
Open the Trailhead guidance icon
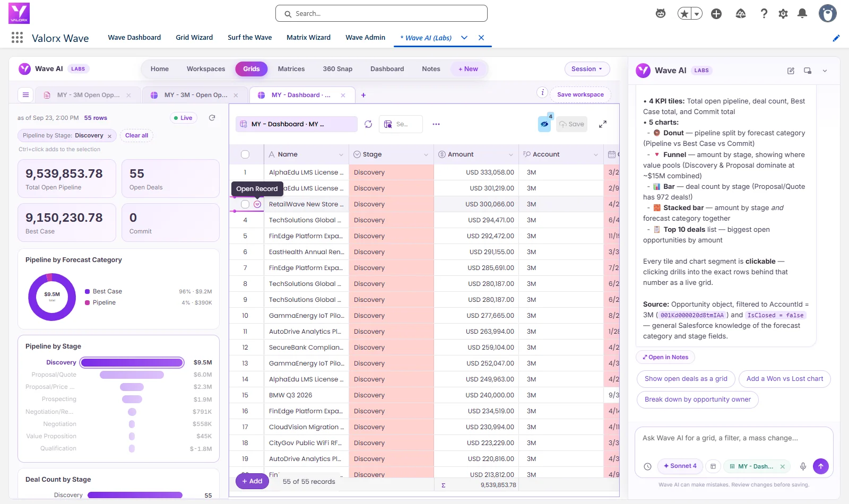pyautogui.click(x=741, y=14)
